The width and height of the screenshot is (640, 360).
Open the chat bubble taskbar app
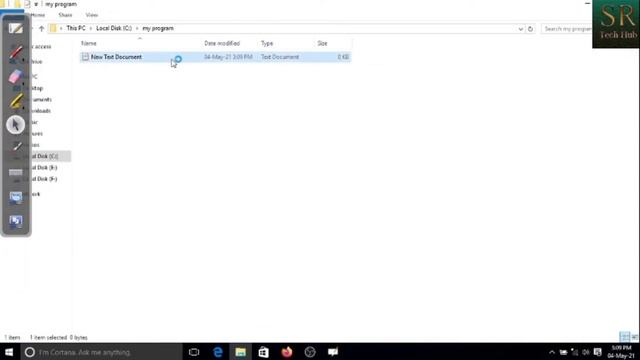tap(333, 352)
